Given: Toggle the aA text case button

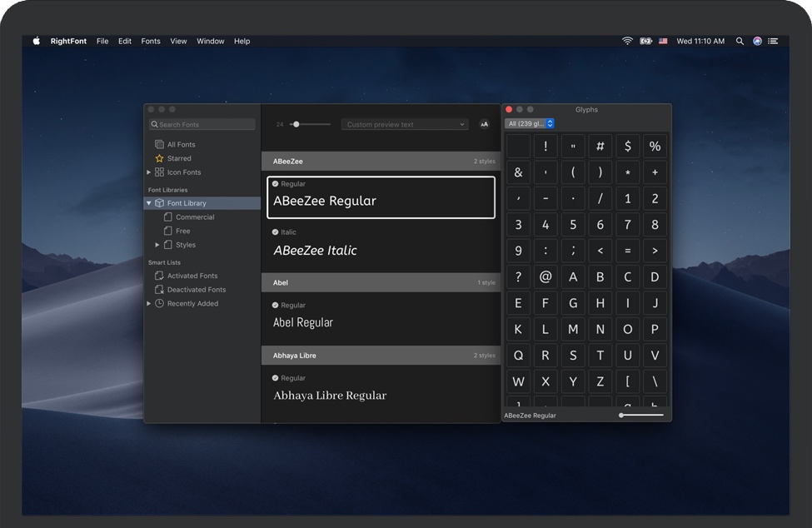Looking at the screenshot, I should pos(485,124).
